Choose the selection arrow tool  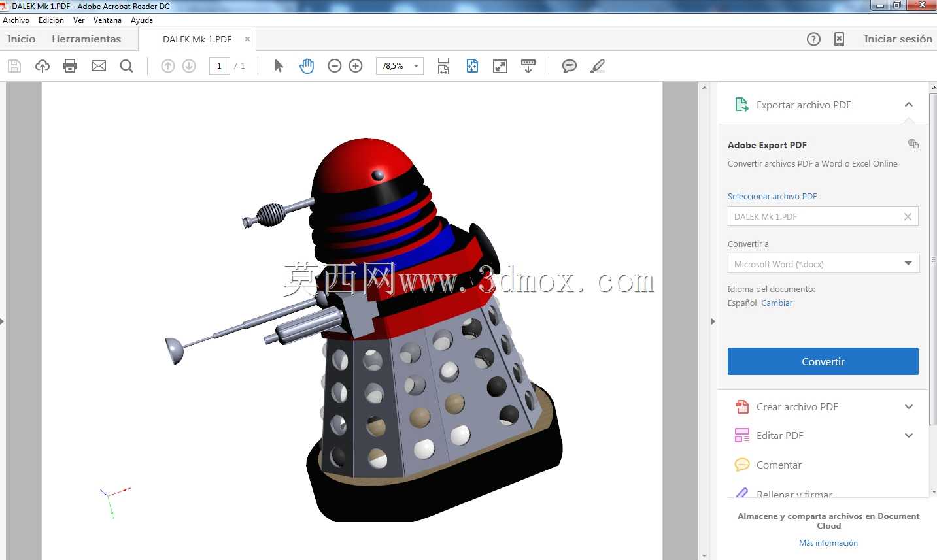tap(279, 66)
